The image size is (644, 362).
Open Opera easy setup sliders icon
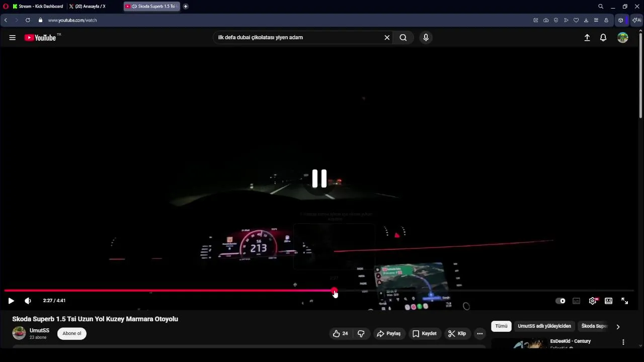click(596, 20)
